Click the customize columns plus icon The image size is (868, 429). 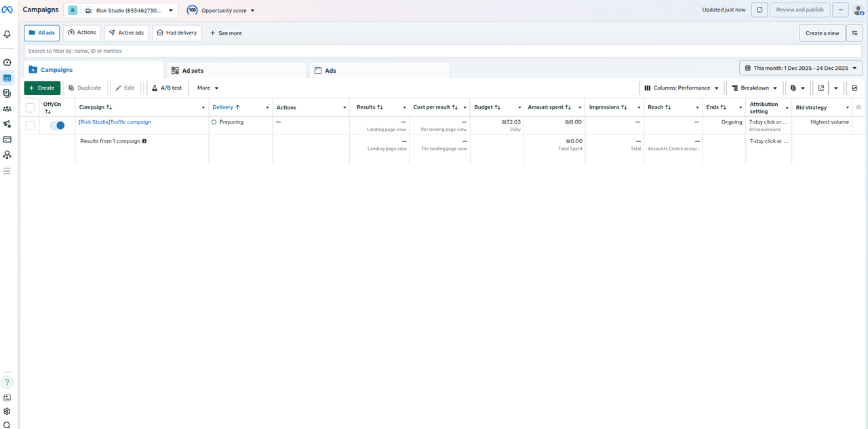coord(859,107)
